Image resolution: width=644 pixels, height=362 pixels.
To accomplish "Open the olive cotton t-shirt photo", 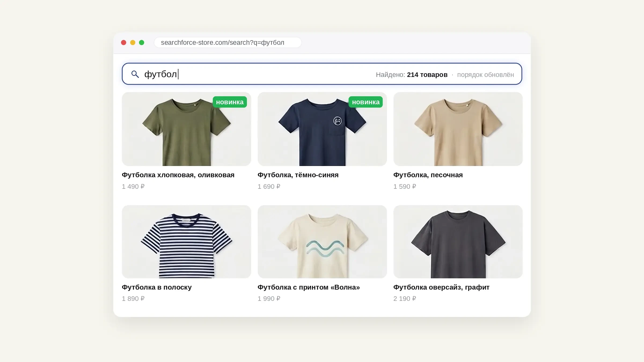I will 186,129.
